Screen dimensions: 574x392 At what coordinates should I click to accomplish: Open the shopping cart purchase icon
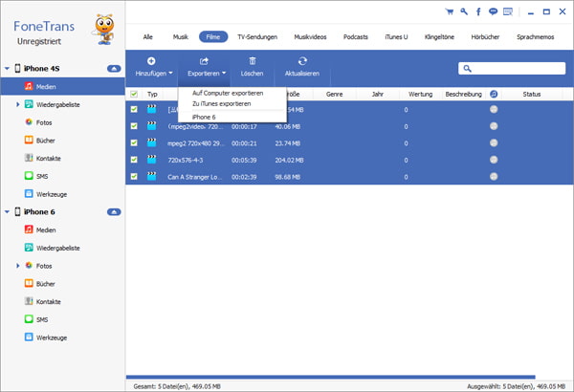point(450,11)
